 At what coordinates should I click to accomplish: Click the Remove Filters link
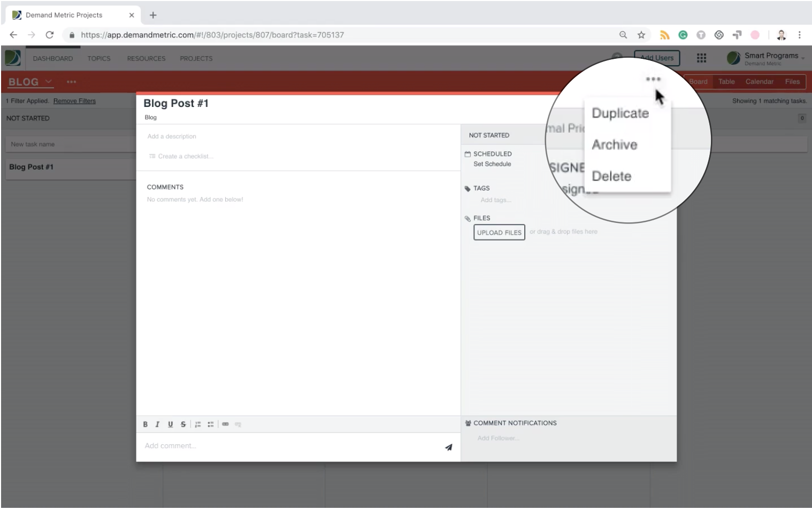(x=74, y=101)
